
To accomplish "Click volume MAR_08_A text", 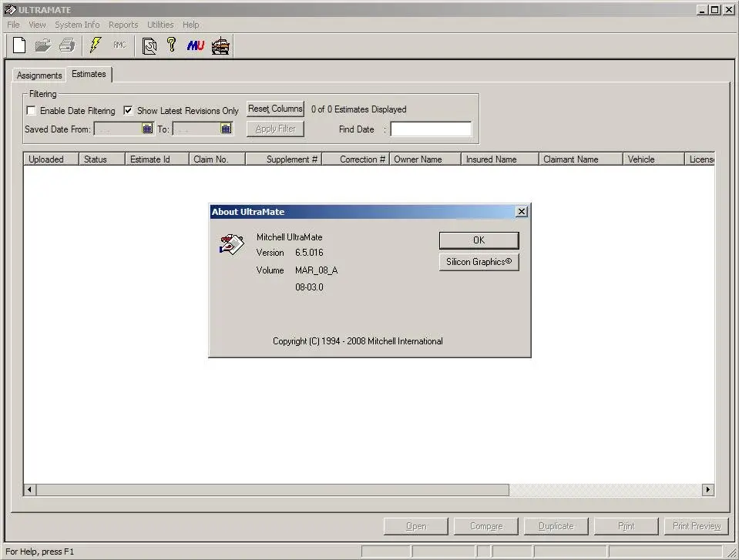I will click(x=316, y=270).
